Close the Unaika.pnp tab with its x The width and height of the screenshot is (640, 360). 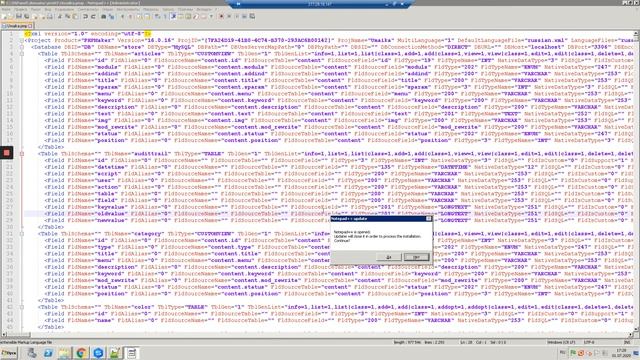30,26
